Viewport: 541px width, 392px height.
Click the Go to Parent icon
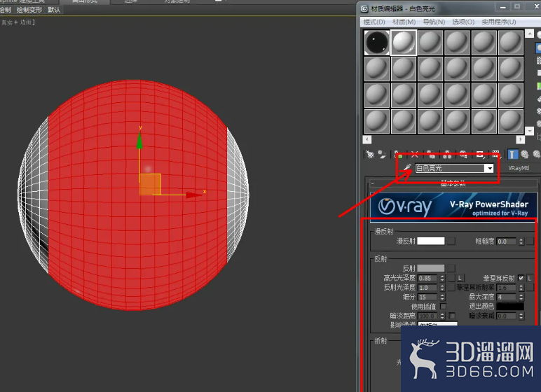click(x=525, y=154)
